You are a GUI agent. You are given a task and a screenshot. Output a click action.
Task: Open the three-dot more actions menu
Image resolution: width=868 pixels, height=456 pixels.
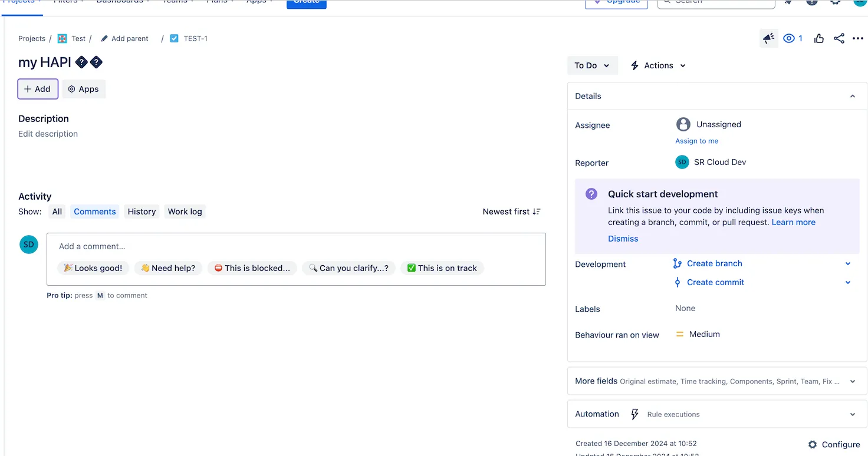coord(858,38)
